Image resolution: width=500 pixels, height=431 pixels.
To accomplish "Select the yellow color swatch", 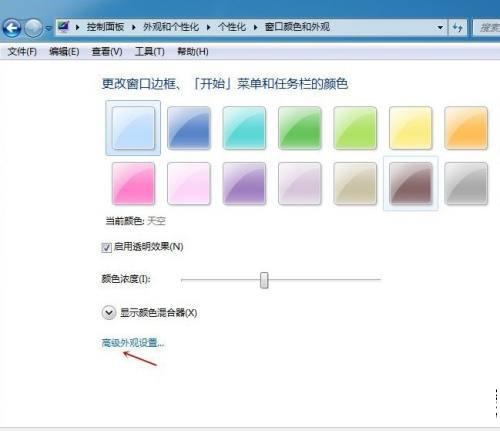I will (411, 128).
